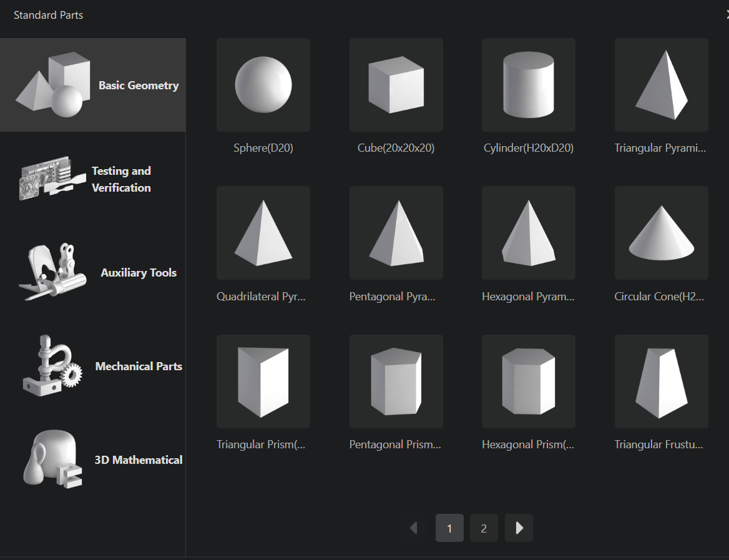Screen dimensions: 729x560
Task: Click the previous page arrow
Action: point(414,528)
